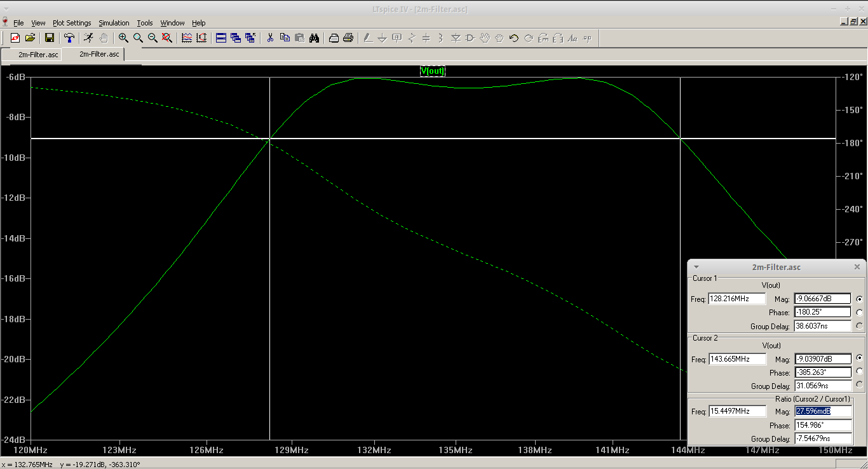Click the Zoom In magnifier icon

point(123,38)
